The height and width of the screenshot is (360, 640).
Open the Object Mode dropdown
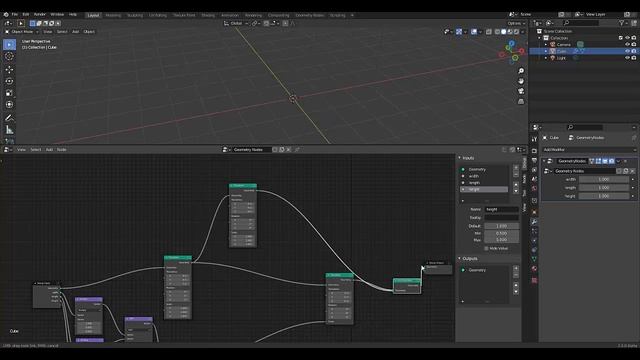point(22,32)
